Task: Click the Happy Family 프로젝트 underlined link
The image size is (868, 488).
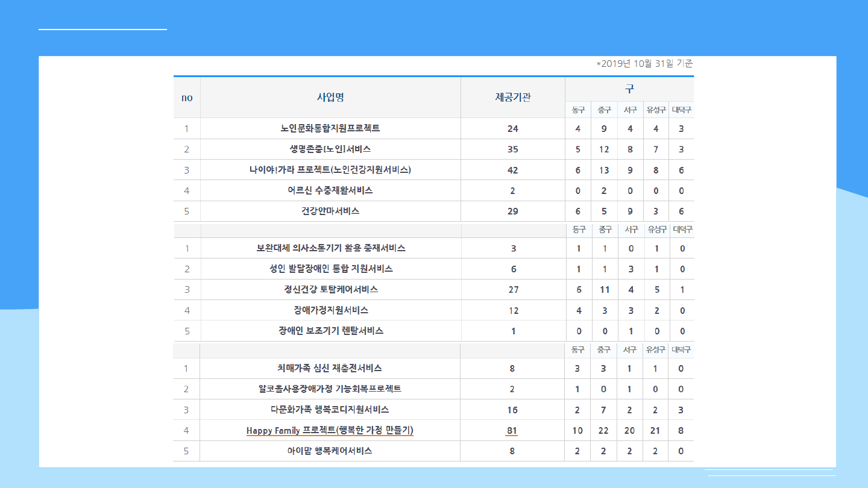Action: pyautogui.click(x=330, y=430)
